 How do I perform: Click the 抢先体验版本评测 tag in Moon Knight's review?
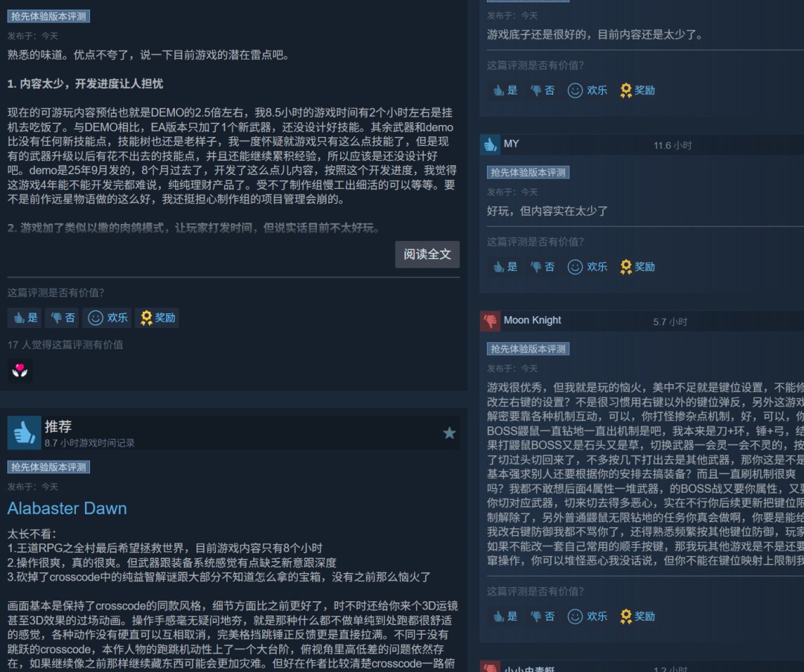click(528, 349)
